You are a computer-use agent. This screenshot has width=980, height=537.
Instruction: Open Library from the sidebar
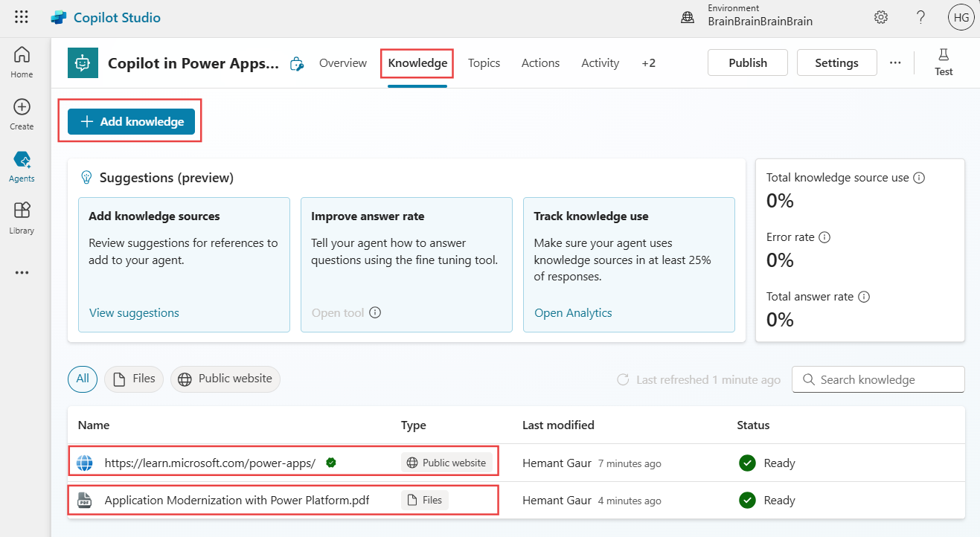[x=22, y=218]
